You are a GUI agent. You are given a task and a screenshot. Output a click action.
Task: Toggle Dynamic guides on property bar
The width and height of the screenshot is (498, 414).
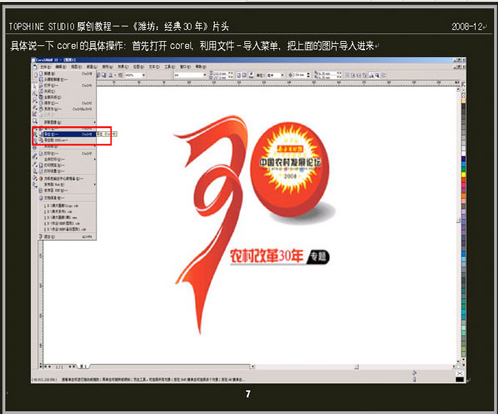365,75
